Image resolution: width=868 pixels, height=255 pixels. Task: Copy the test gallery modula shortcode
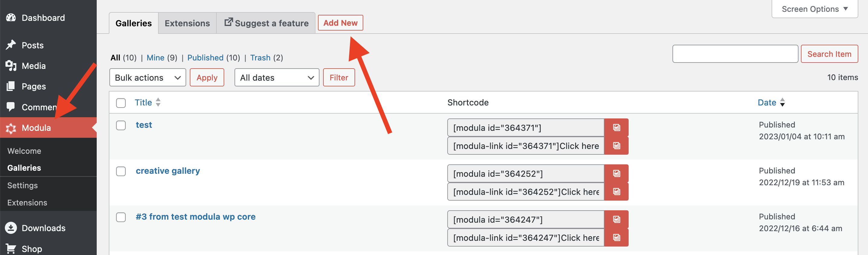point(616,128)
